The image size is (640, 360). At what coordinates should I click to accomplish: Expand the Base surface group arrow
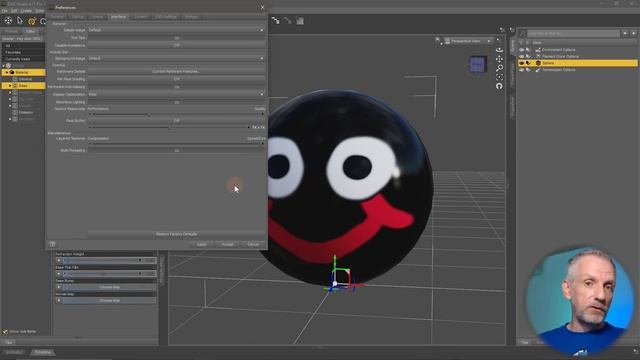coord(10,86)
